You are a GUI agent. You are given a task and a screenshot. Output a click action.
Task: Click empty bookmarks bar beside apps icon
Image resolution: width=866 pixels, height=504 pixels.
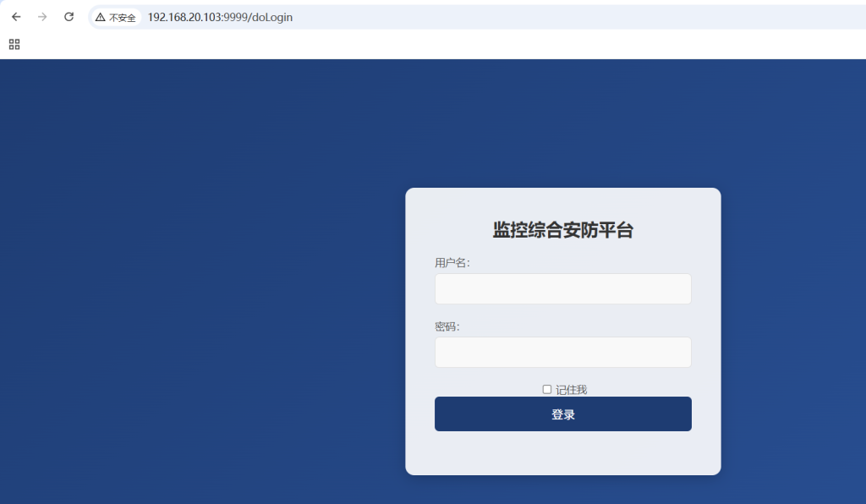pos(338,44)
